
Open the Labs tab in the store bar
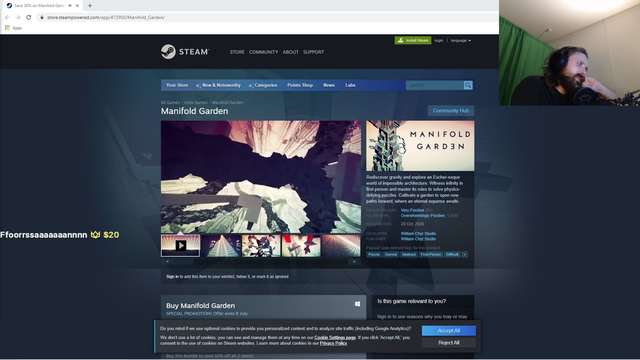(350, 85)
